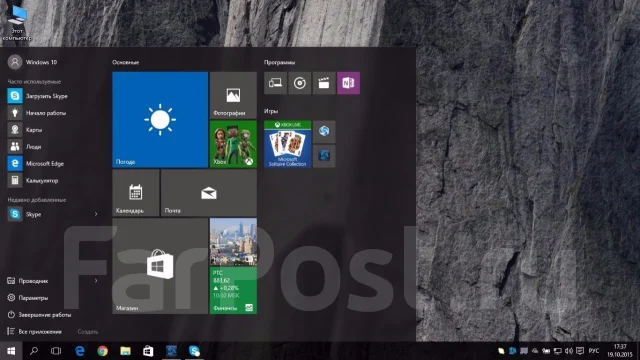The height and width of the screenshot is (360, 640).
Task: Open Store from the taskbar
Action: pos(148,351)
